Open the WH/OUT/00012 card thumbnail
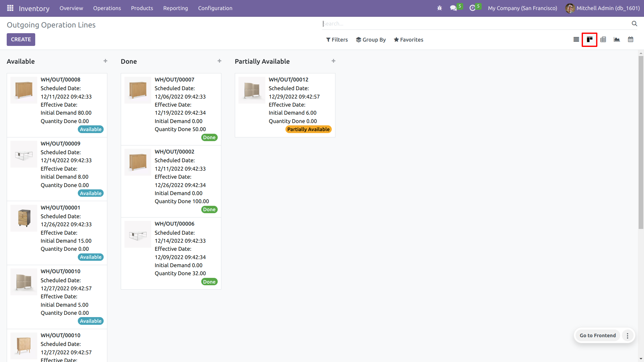This screenshot has width=644, height=362. (252, 90)
